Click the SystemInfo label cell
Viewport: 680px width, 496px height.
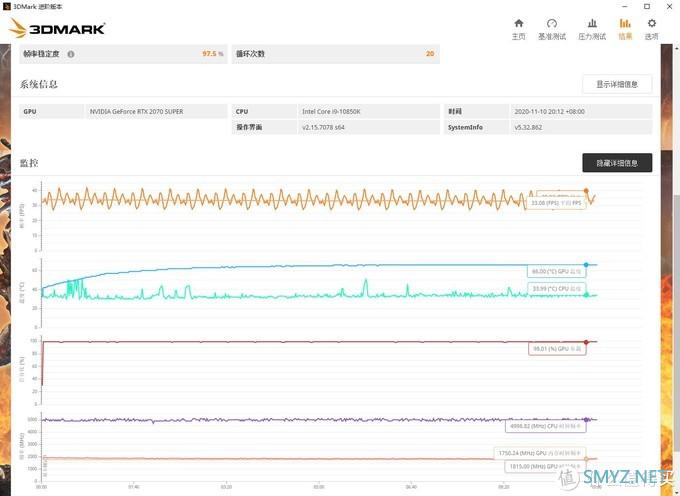coord(476,127)
